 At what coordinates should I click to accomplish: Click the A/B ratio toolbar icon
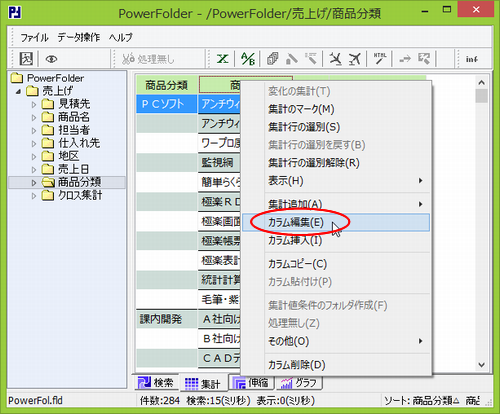pyautogui.click(x=248, y=59)
